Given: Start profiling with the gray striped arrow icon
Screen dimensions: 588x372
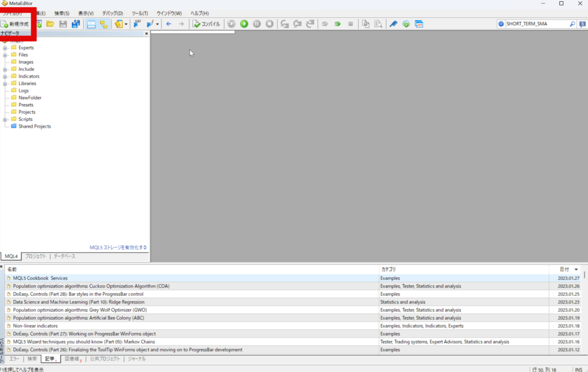Looking at the screenshot, I should pos(325,24).
